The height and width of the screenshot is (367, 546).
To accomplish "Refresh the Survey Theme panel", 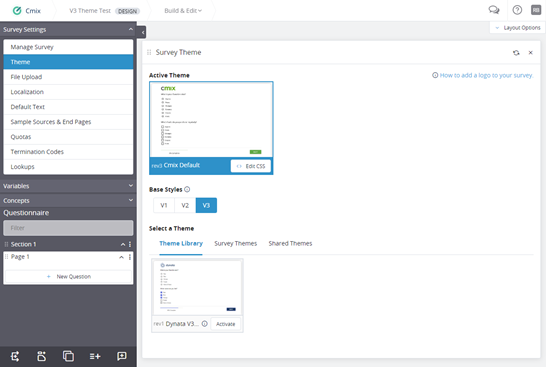I will click(x=516, y=53).
